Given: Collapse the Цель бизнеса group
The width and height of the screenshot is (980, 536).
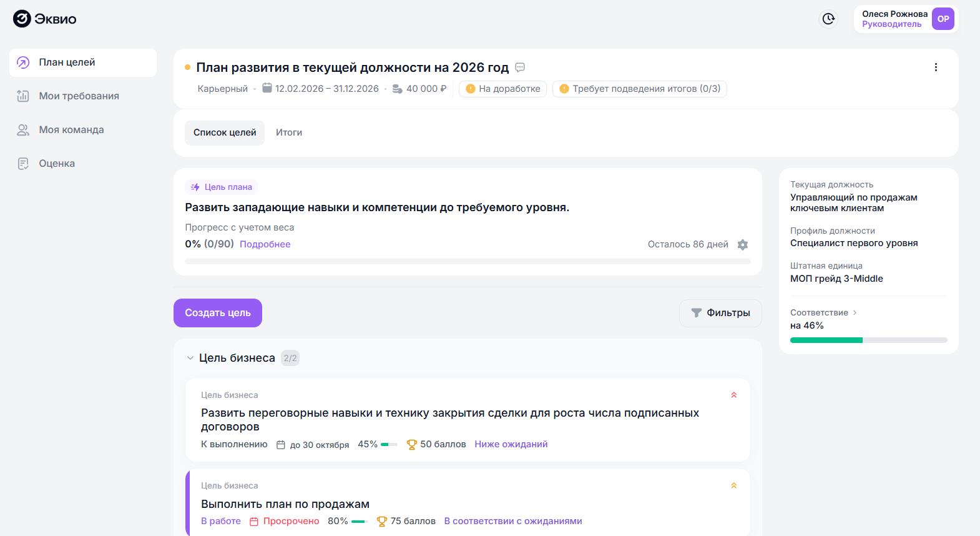Looking at the screenshot, I should 190,358.
